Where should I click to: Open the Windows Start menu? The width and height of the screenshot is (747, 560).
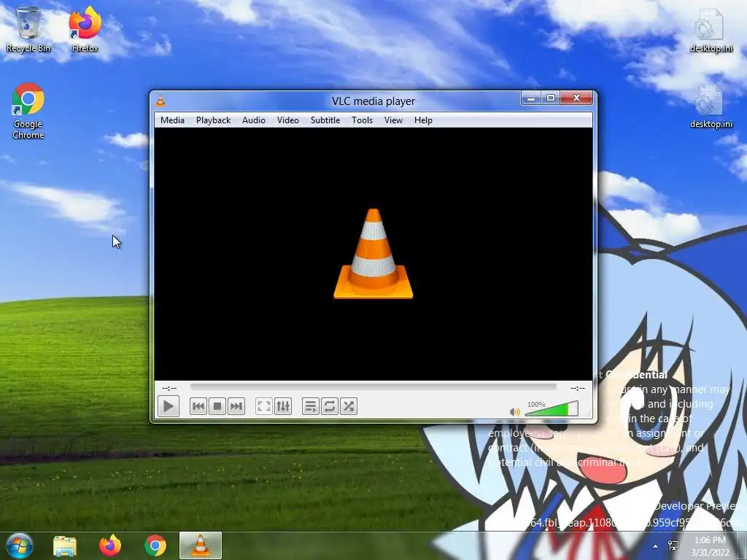pyautogui.click(x=19, y=545)
